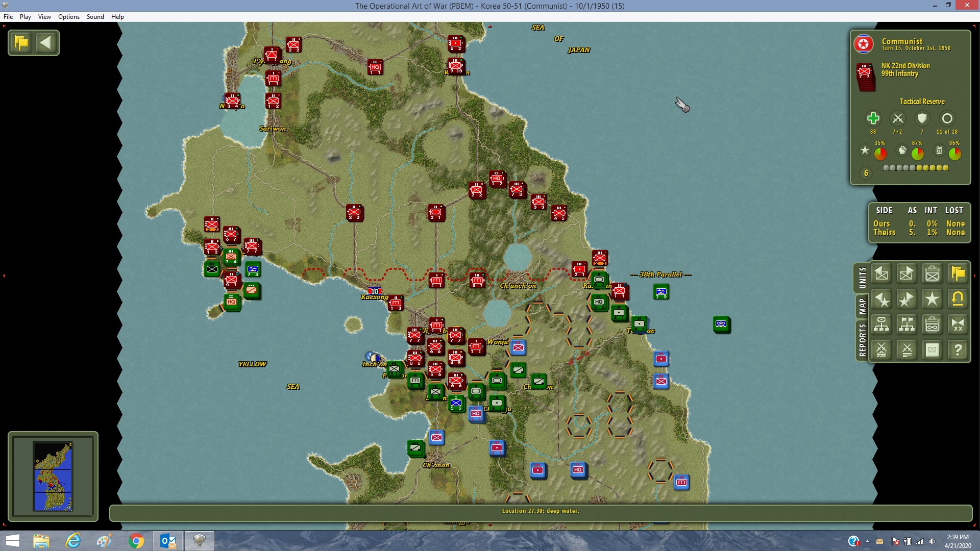Click the XX division bowtie icon
Screen dimensions: 980x551
(958, 324)
